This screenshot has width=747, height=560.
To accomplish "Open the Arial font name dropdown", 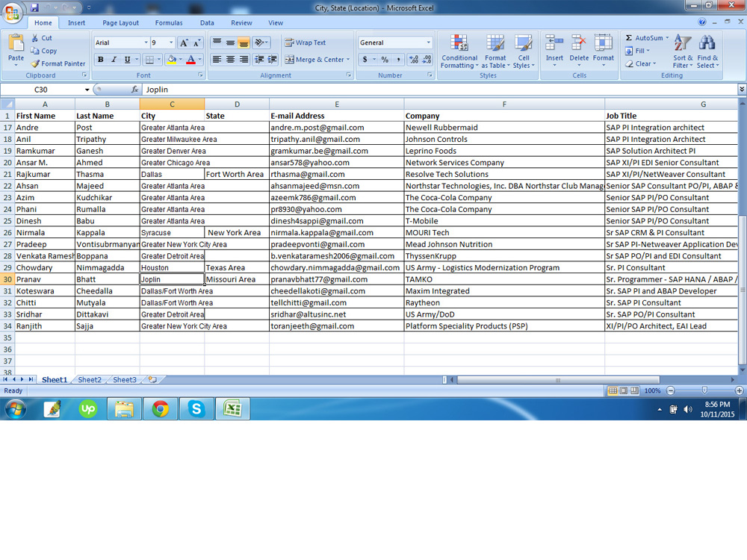I will [x=146, y=43].
